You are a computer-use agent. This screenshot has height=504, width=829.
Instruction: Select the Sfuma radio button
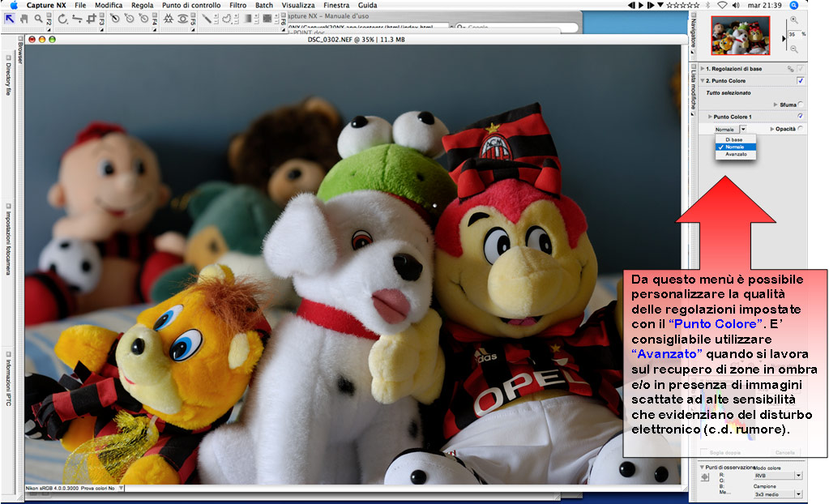(801, 105)
